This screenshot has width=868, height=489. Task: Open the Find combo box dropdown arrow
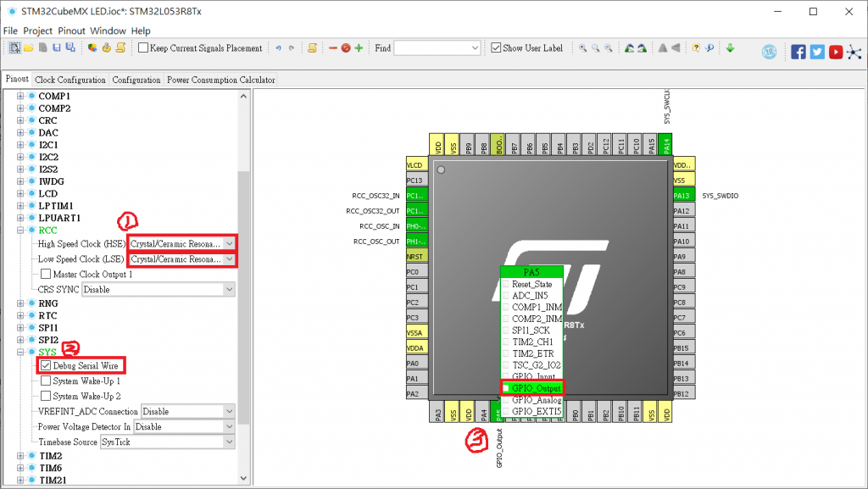click(x=475, y=48)
